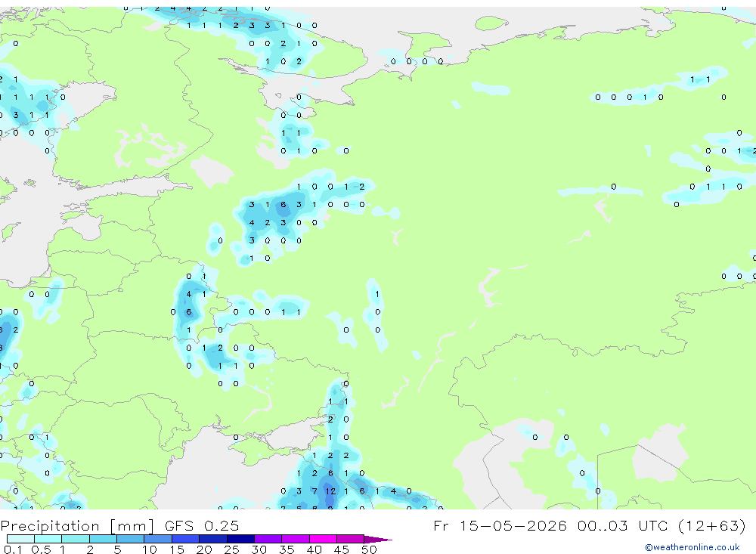Select the 5–10 mm legend color swatch

point(131,539)
